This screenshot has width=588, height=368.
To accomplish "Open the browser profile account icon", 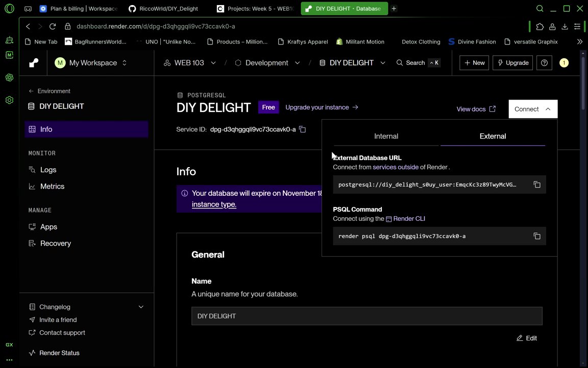I will point(552,26).
